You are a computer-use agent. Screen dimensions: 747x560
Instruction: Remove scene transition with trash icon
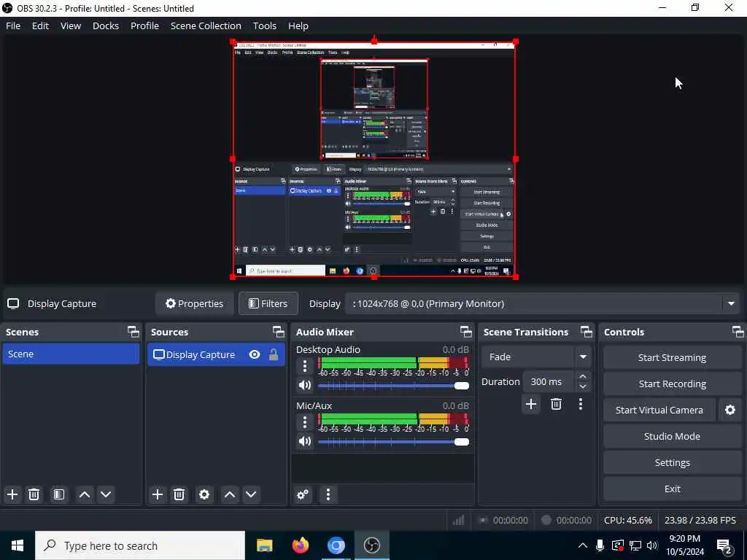tap(556, 404)
